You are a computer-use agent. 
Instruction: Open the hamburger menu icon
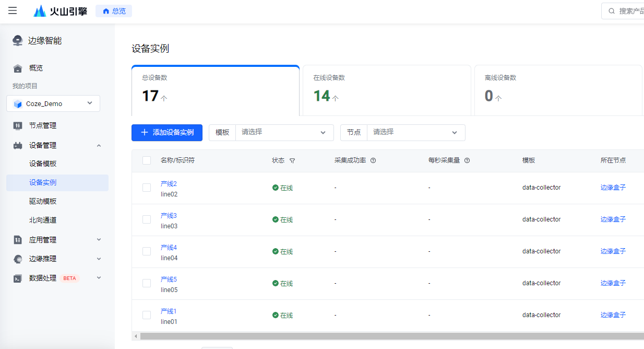tap(13, 11)
